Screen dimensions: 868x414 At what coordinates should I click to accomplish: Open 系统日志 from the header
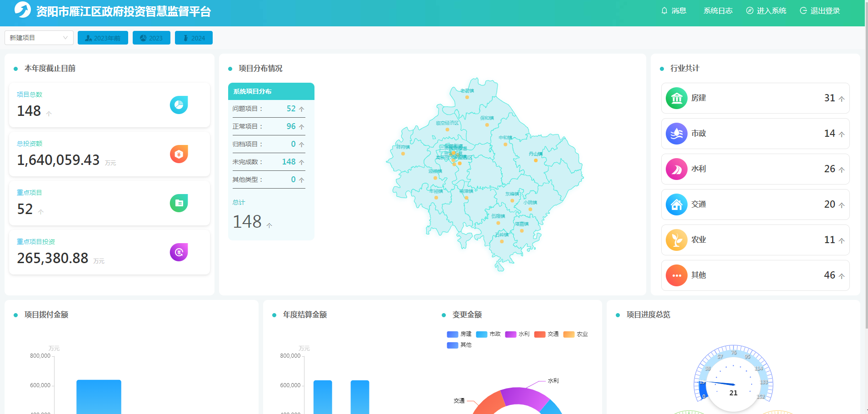click(x=718, y=11)
